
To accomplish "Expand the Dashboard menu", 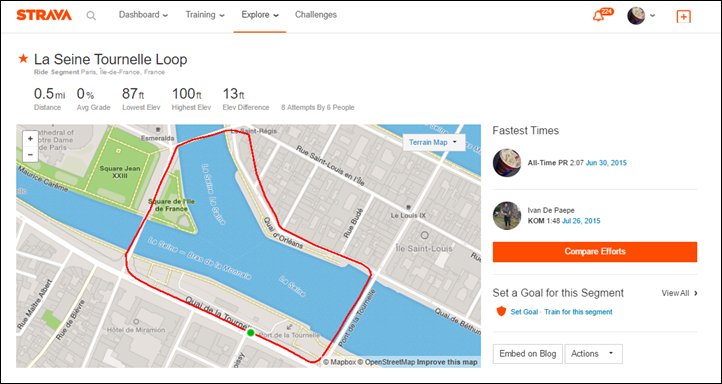I will (x=143, y=15).
